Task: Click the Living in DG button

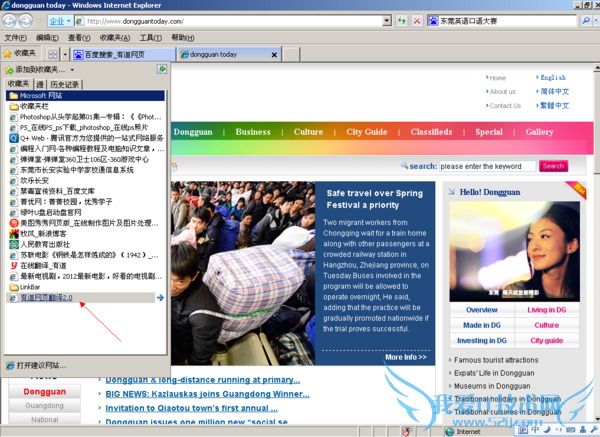Action: point(546,310)
